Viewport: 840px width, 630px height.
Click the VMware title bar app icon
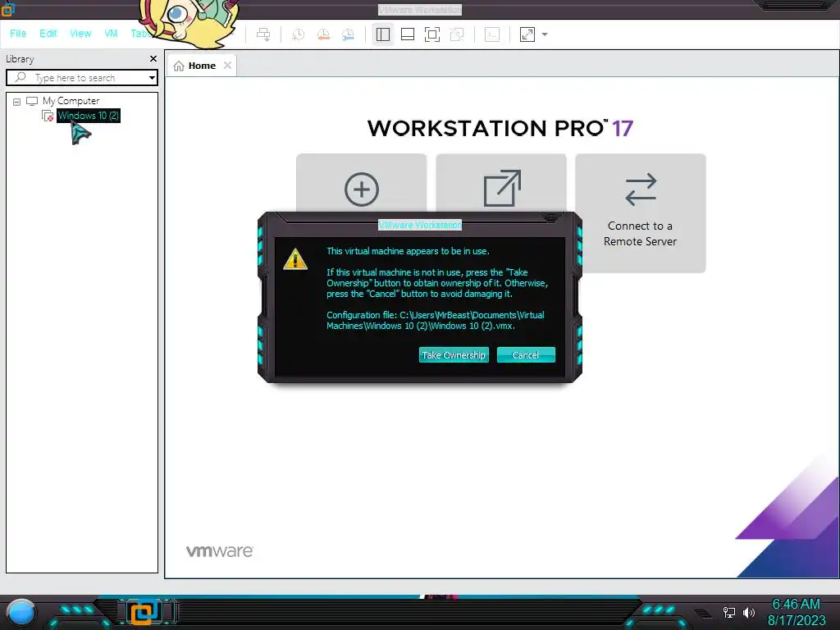pos(7,9)
